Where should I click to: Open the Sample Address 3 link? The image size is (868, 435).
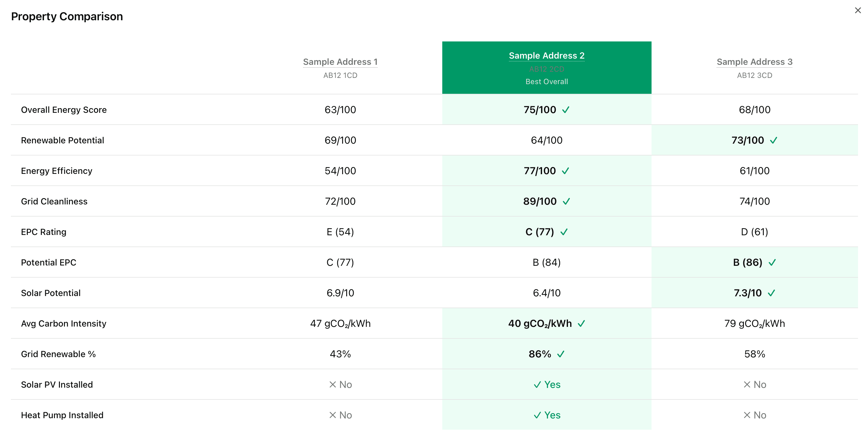(x=754, y=62)
